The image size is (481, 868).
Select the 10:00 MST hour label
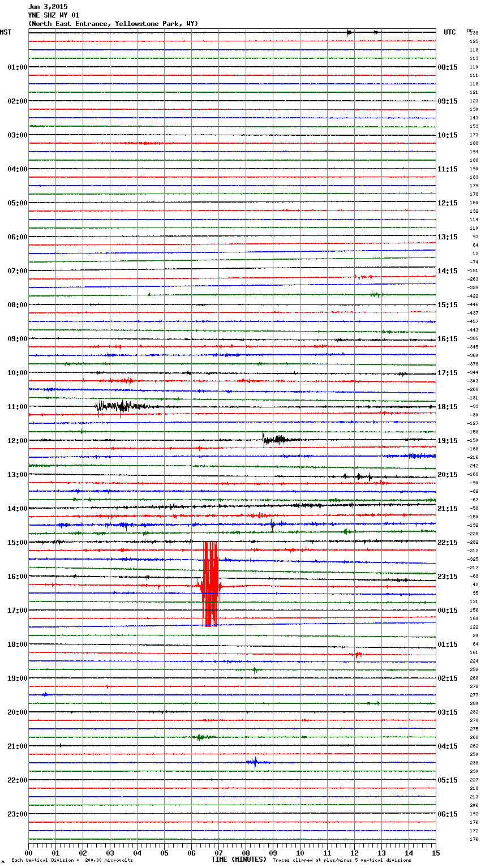[17, 373]
